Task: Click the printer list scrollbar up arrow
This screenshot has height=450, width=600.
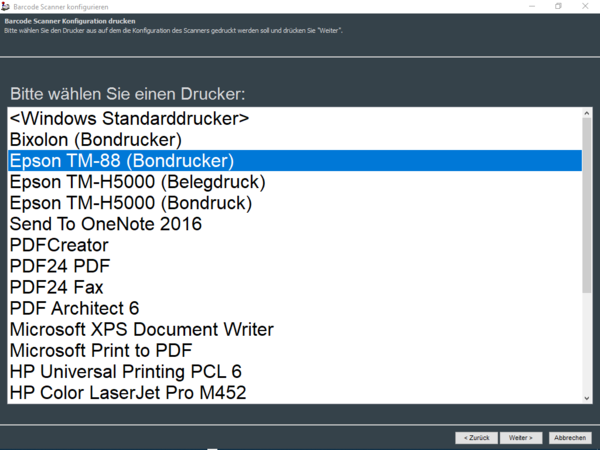Action: click(587, 114)
